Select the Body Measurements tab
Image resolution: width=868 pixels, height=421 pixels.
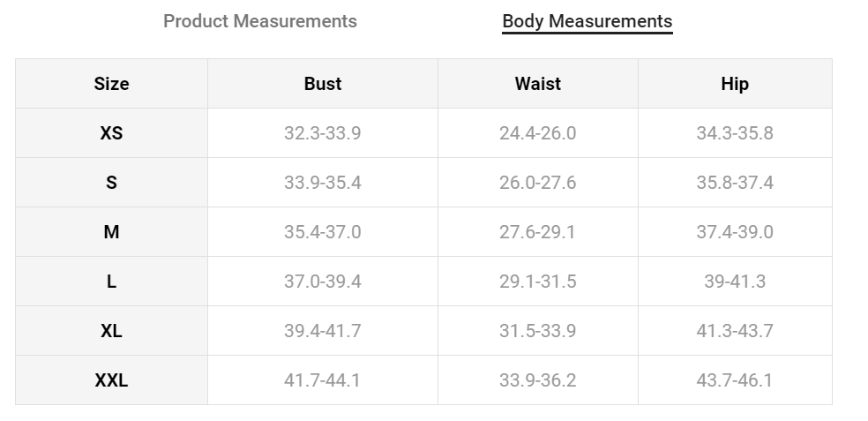587,21
